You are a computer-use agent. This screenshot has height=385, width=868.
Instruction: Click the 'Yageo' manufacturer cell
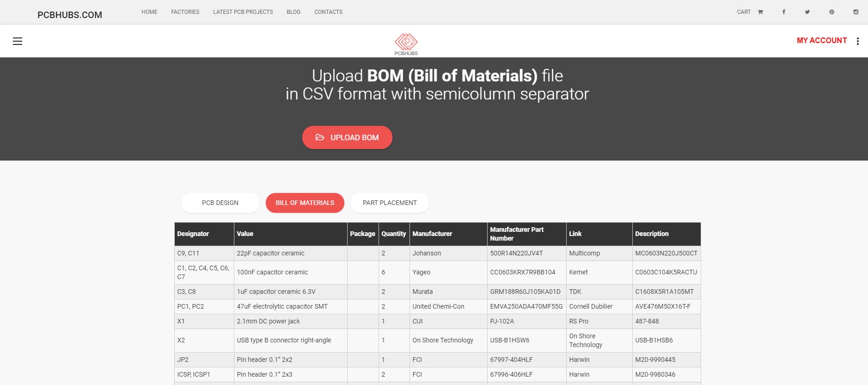448,272
